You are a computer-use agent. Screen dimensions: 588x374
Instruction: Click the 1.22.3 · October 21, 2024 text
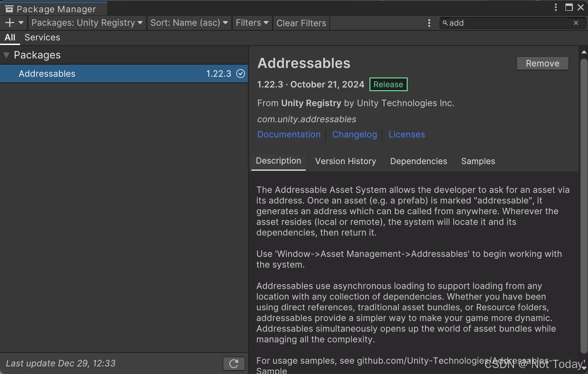click(x=311, y=84)
